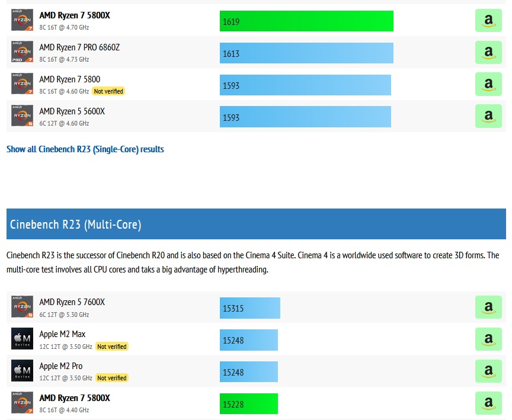Click the Ryzen logo beside Ryzen 7 5800X 4.40 GHz
The image size is (512, 420).
click(x=22, y=402)
